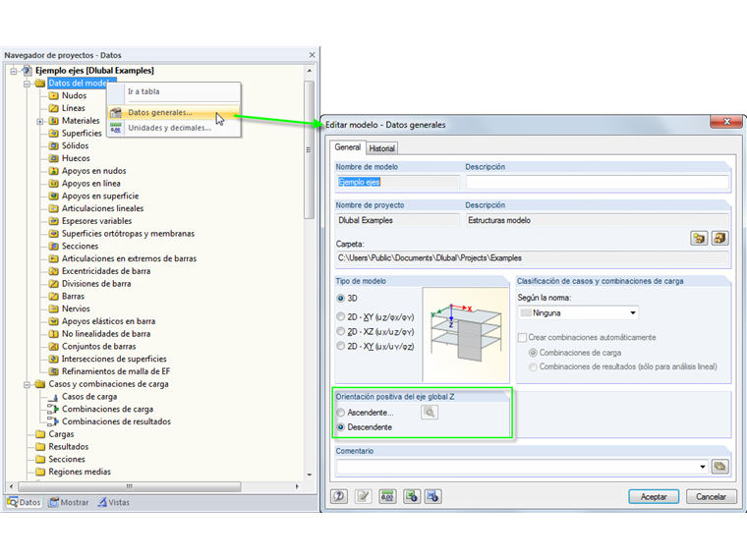Select 2D - XY (ux/uy/φz) model type
Viewport: 747px width, 560px height.
(x=341, y=346)
